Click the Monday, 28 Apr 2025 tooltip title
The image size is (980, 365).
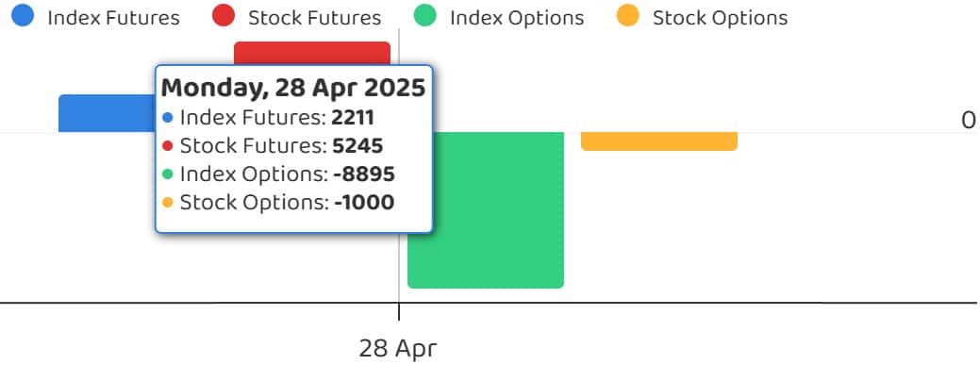(x=293, y=88)
